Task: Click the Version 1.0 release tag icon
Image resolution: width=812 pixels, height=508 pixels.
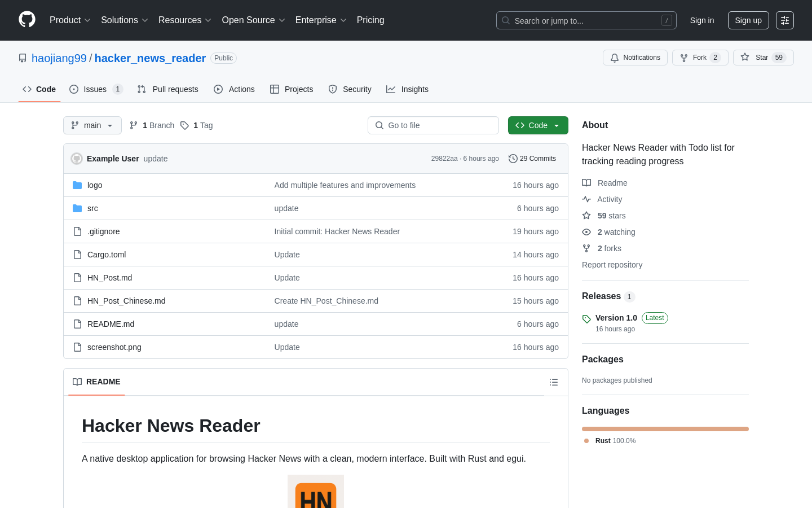Action: (586, 319)
